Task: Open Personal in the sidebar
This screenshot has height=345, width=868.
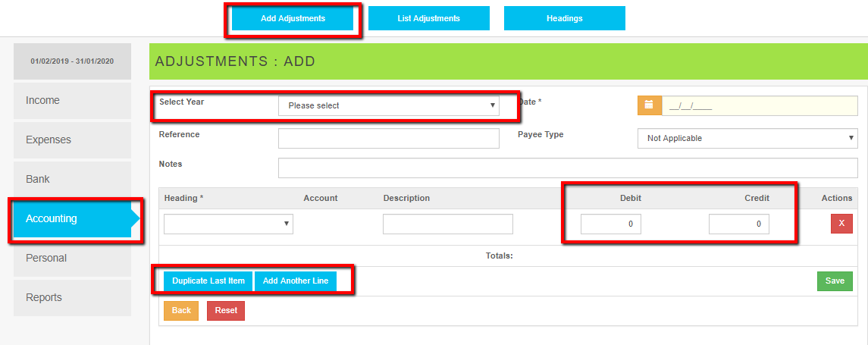Action: click(x=73, y=258)
